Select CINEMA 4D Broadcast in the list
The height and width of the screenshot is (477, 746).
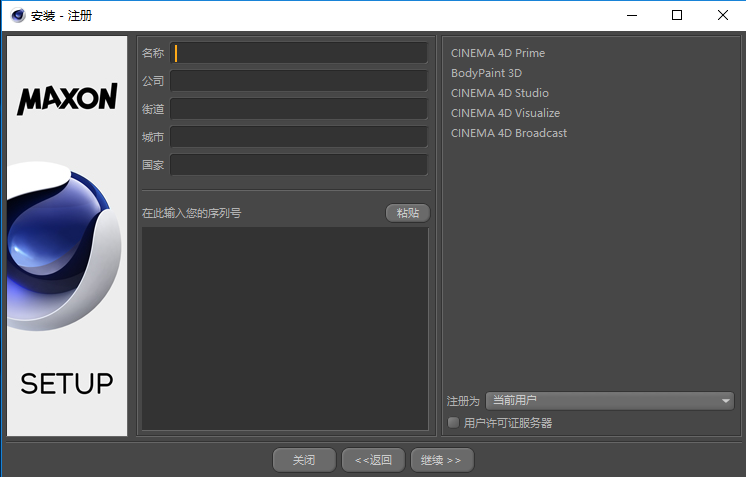coord(509,133)
